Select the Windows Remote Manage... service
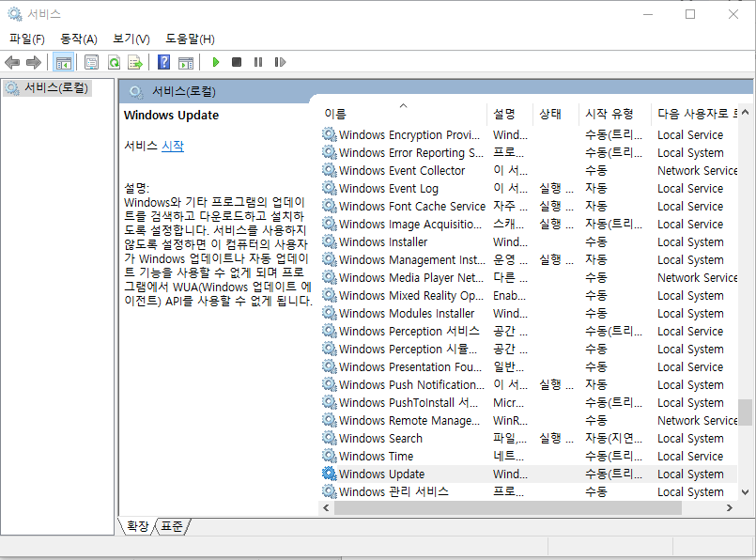The width and height of the screenshot is (756, 560). click(x=529, y=420)
